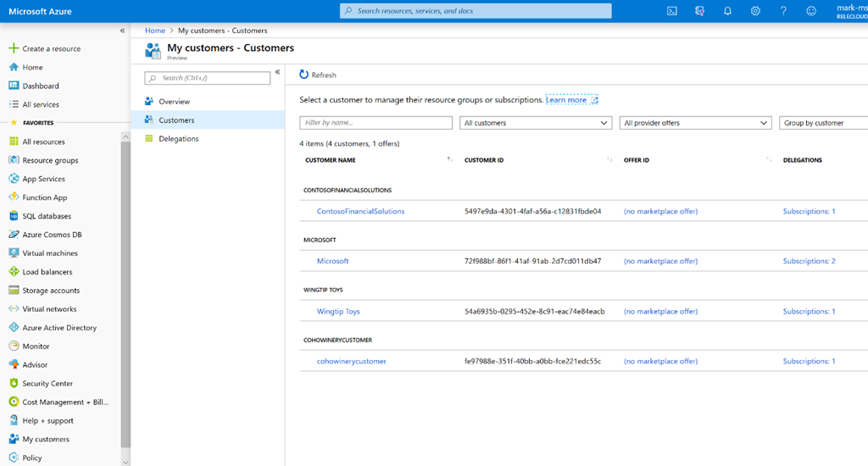Click the Virtual machines monitor icon
This screenshot has height=466, width=868.
tap(14, 253)
